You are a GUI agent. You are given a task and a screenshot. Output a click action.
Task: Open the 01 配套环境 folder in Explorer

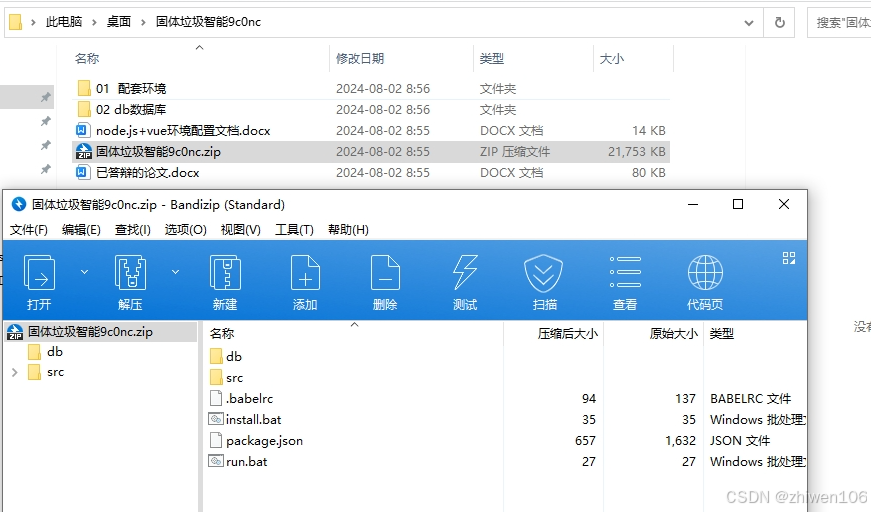point(131,89)
